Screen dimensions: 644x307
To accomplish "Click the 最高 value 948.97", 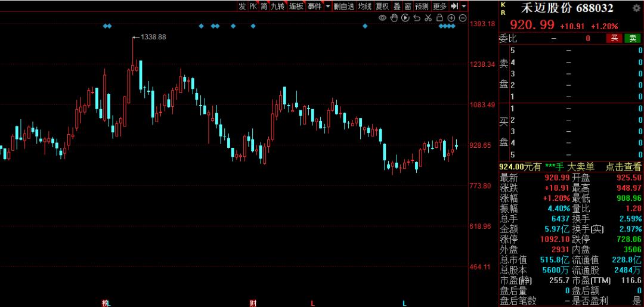I will [x=629, y=188].
